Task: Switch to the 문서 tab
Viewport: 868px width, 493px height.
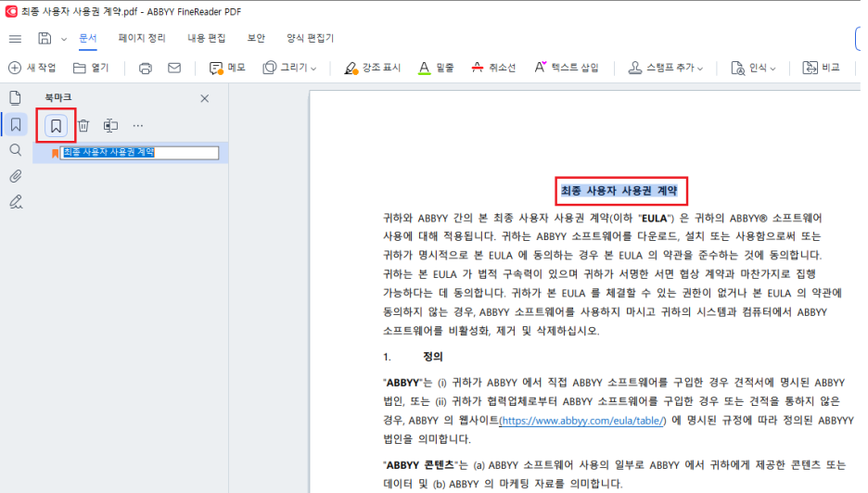Action: pos(87,38)
